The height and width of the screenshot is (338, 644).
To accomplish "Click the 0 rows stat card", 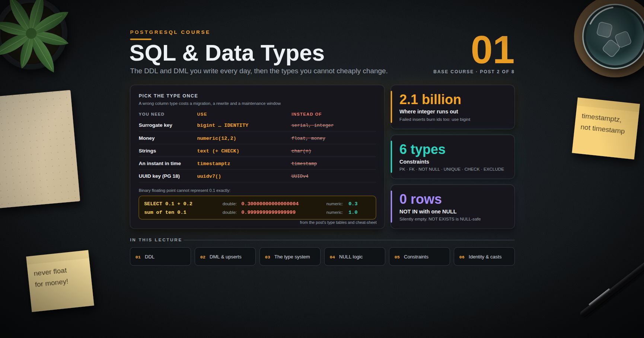I will coord(453,207).
